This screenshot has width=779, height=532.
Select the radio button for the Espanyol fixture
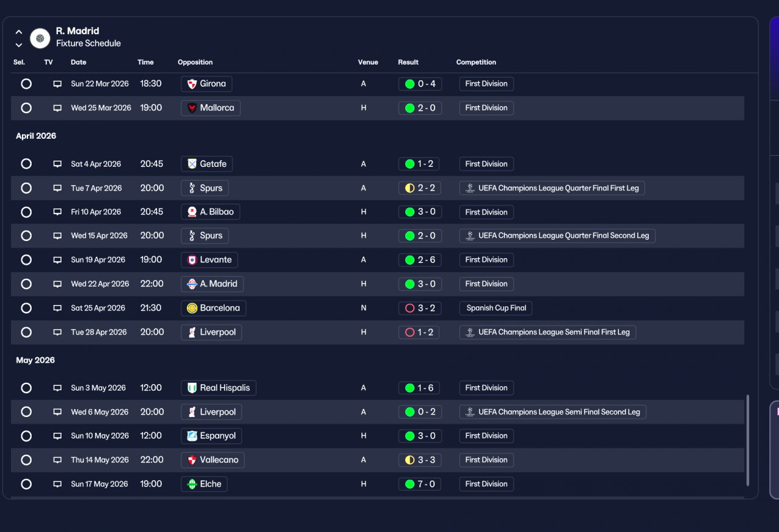tap(26, 436)
